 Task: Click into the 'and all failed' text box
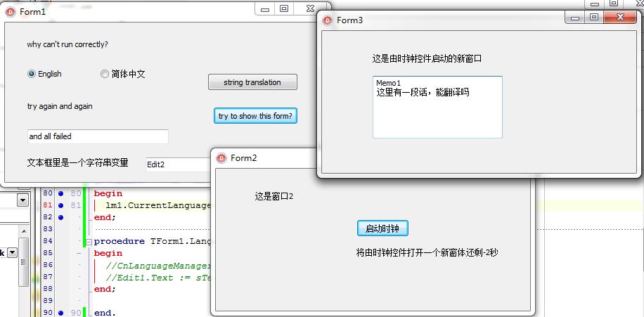tap(98, 136)
